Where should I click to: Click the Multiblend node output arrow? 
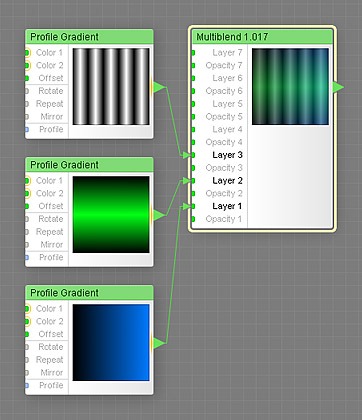click(338, 88)
